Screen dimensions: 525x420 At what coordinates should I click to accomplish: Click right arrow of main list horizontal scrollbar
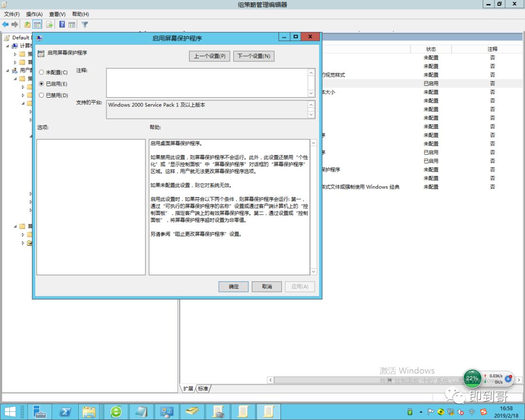coord(519,380)
